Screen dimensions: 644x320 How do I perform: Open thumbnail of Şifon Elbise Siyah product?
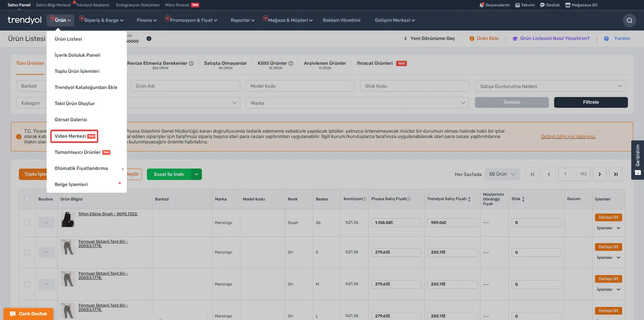[x=68, y=220]
